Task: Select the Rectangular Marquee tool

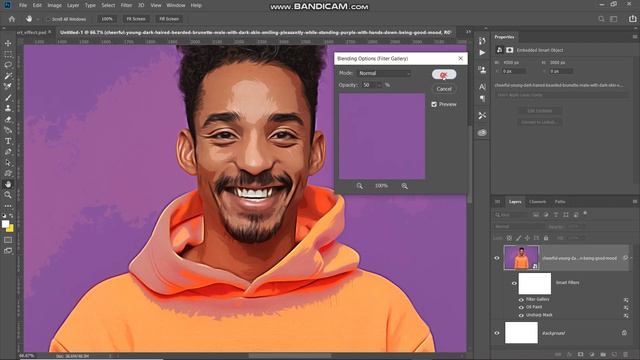Action: pos(8,54)
